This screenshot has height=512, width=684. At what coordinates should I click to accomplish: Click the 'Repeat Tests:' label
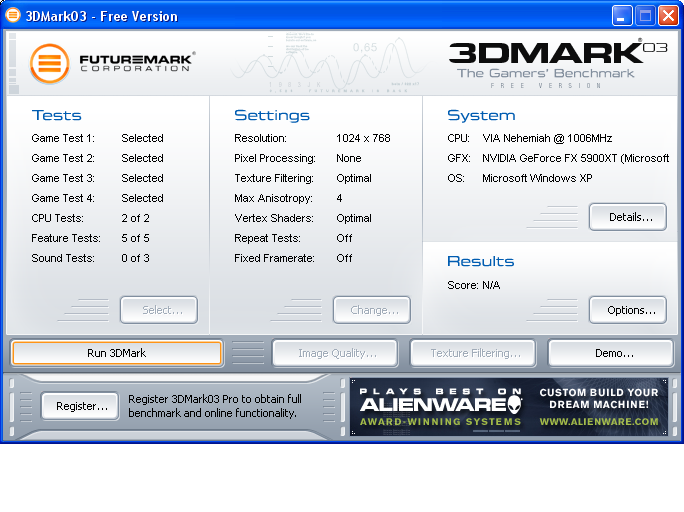(267, 238)
